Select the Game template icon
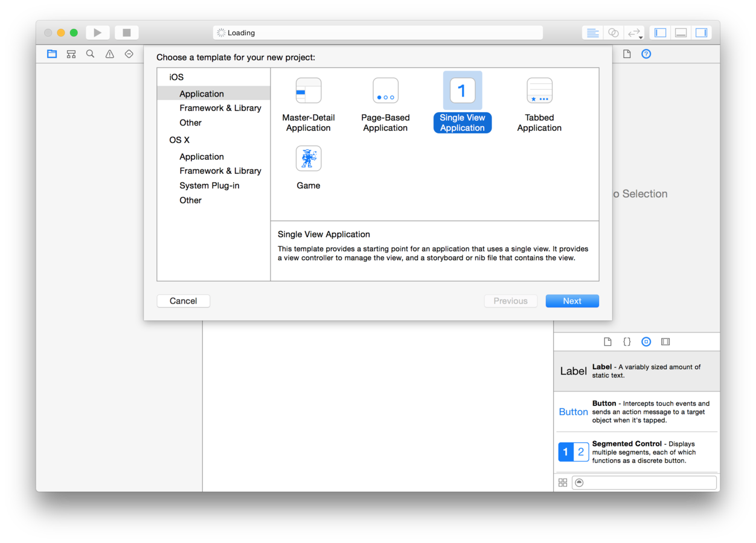Viewport: 756px width, 543px height. tap(309, 158)
